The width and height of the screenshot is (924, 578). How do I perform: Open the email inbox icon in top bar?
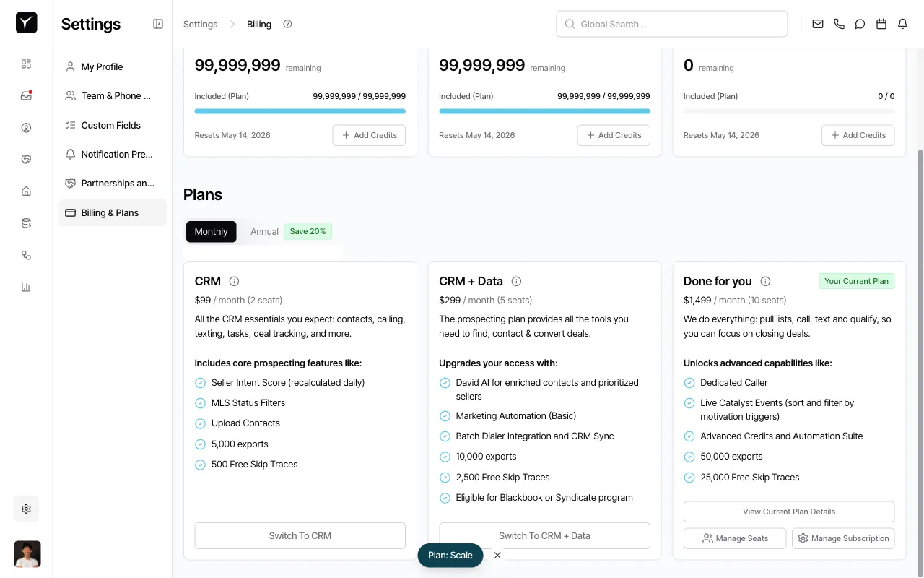pos(817,24)
